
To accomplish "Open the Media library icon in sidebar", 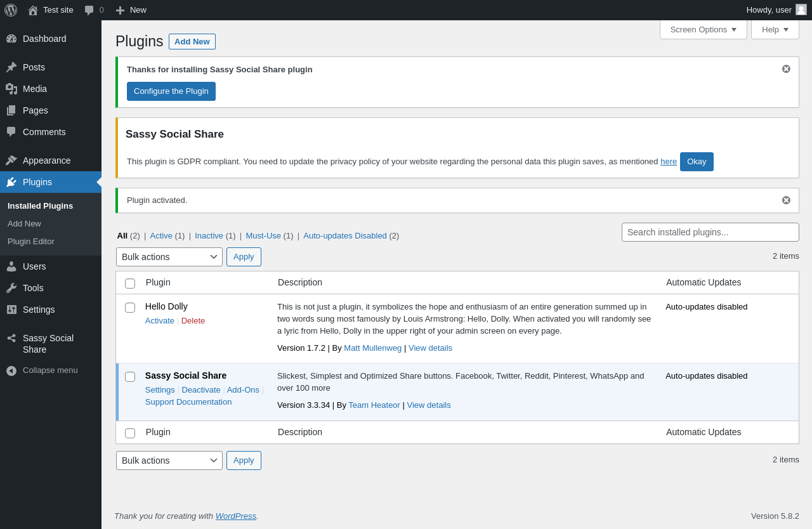I will (11, 89).
